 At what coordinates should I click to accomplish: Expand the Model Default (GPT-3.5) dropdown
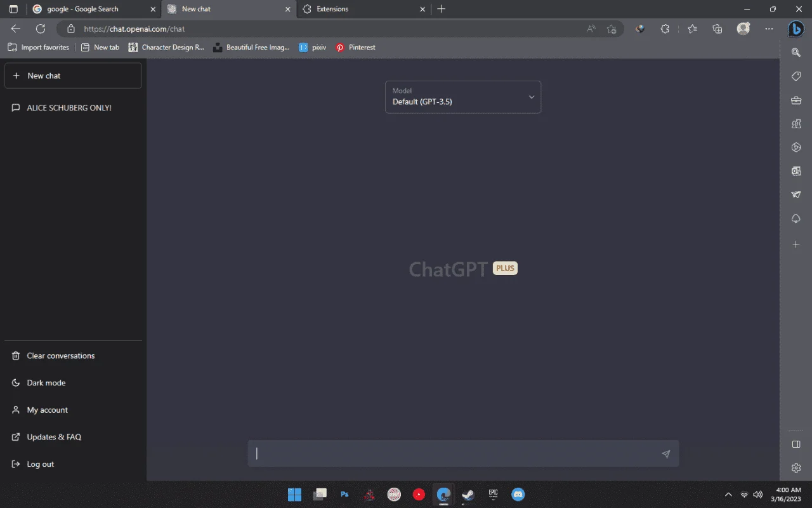point(463,97)
